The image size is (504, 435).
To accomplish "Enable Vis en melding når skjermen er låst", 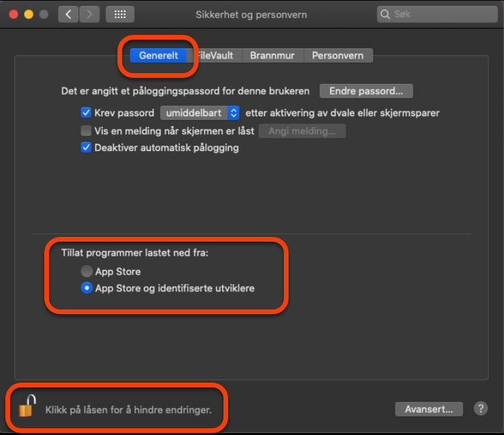I will tap(86, 131).
